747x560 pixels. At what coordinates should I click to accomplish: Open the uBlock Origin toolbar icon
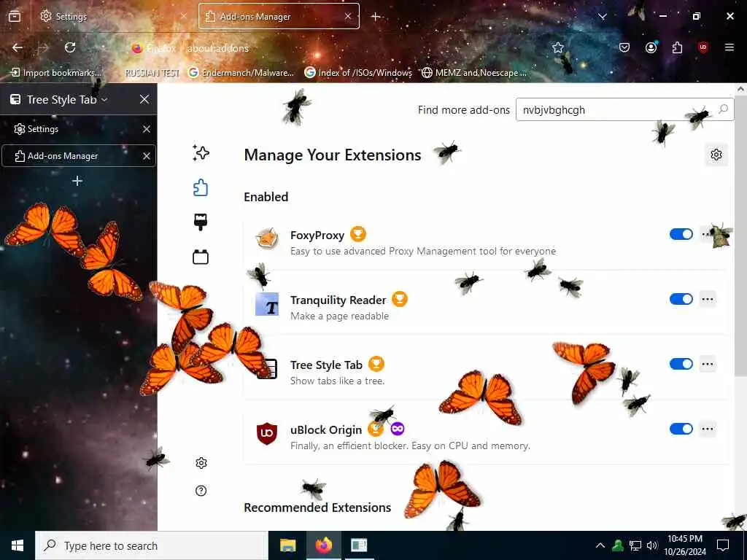pyautogui.click(x=703, y=47)
